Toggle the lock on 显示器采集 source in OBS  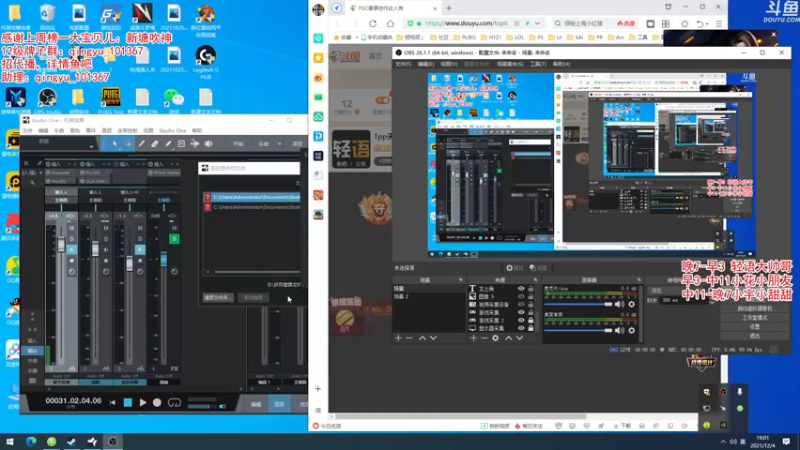tap(531, 328)
